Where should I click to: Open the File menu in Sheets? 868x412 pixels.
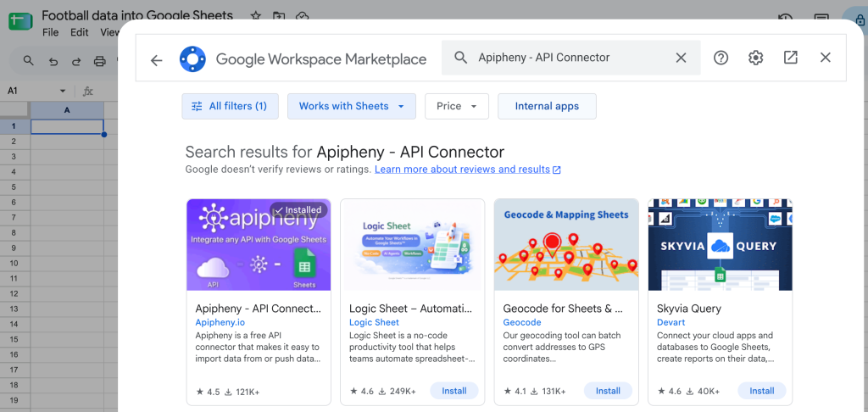click(x=50, y=33)
